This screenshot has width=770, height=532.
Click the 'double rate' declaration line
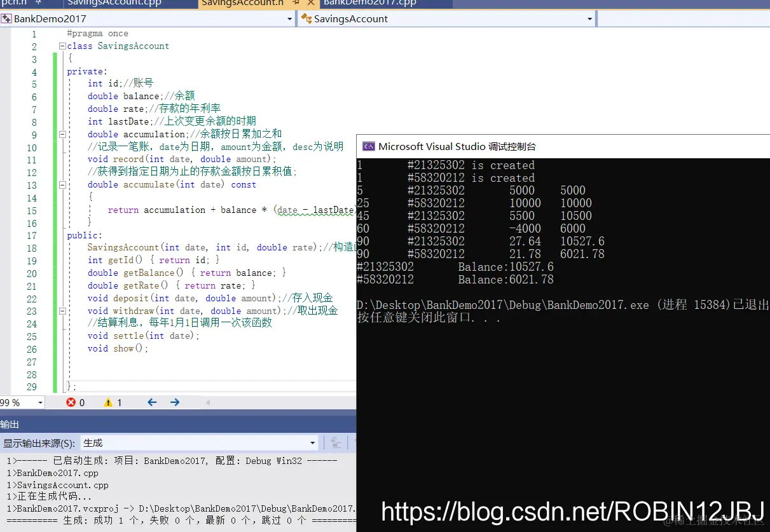[154, 109]
